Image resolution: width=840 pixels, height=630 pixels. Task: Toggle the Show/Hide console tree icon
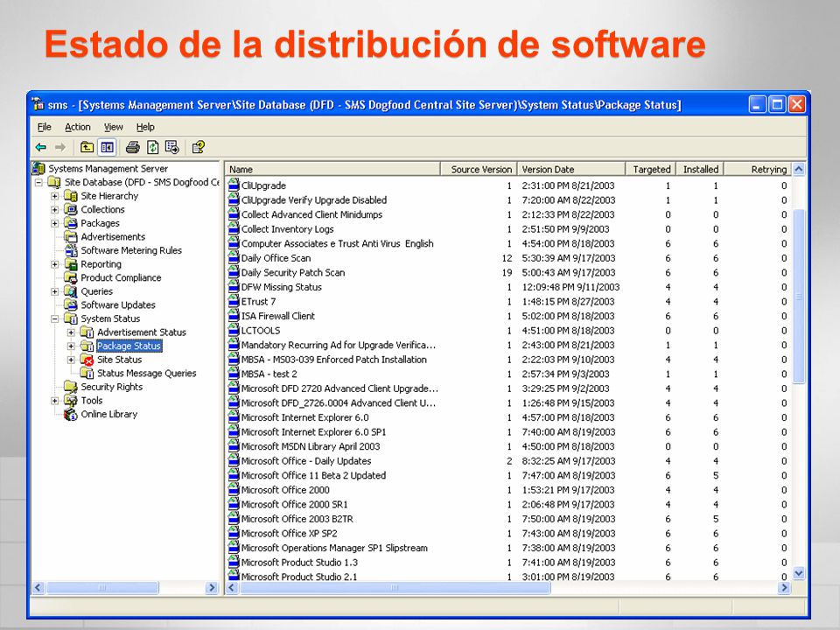pos(107,147)
